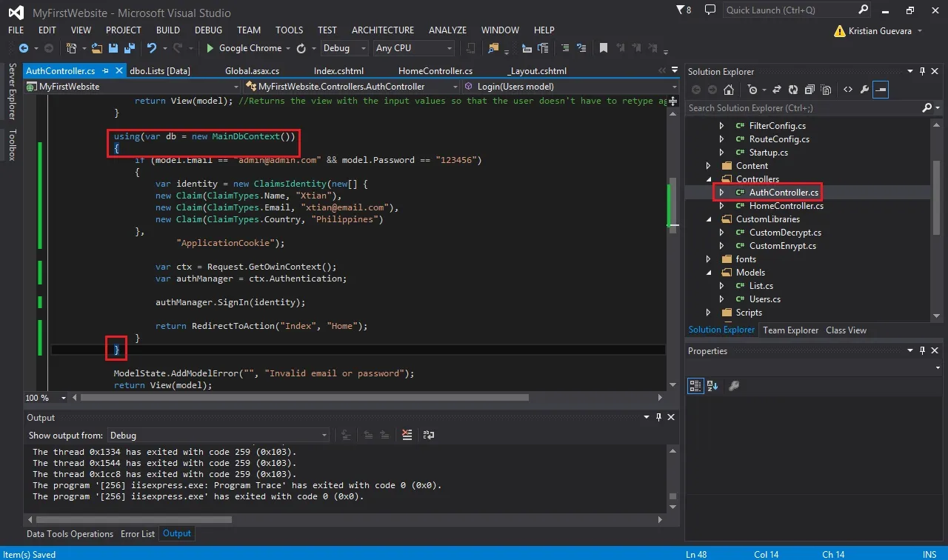
Task: Open the Error List tab
Action: pyautogui.click(x=138, y=533)
